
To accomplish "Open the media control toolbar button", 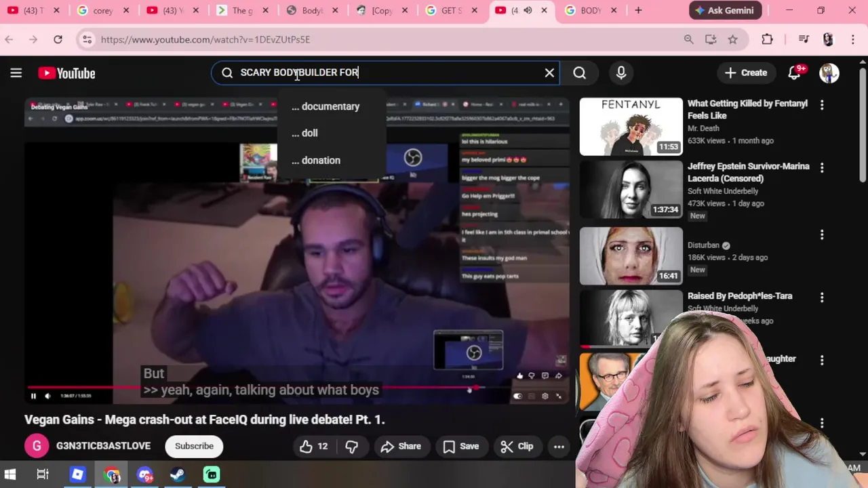I will click(x=804, y=39).
